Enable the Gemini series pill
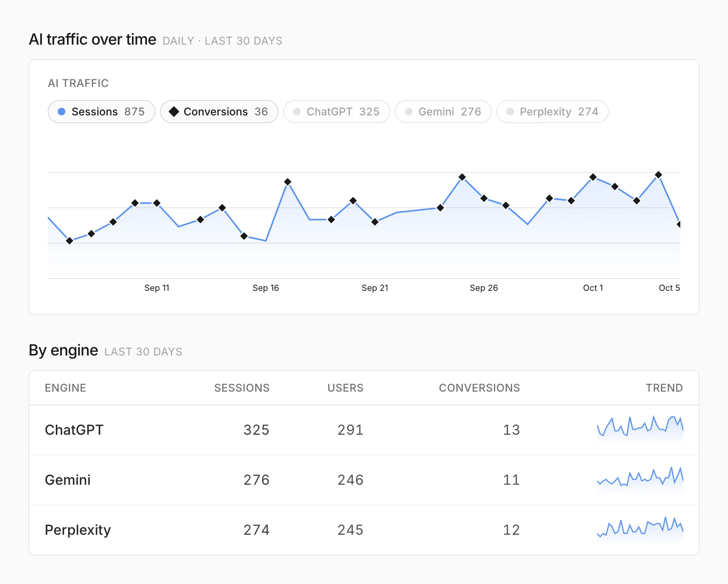The height and width of the screenshot is (584, 728). [443, 112]
